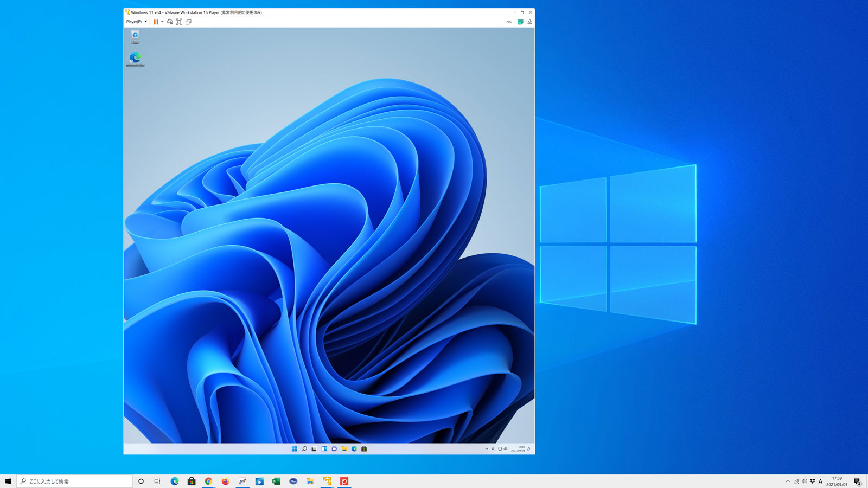
Task: Switch to Google Chrome on host taskbar
Action: pos(208,481)
